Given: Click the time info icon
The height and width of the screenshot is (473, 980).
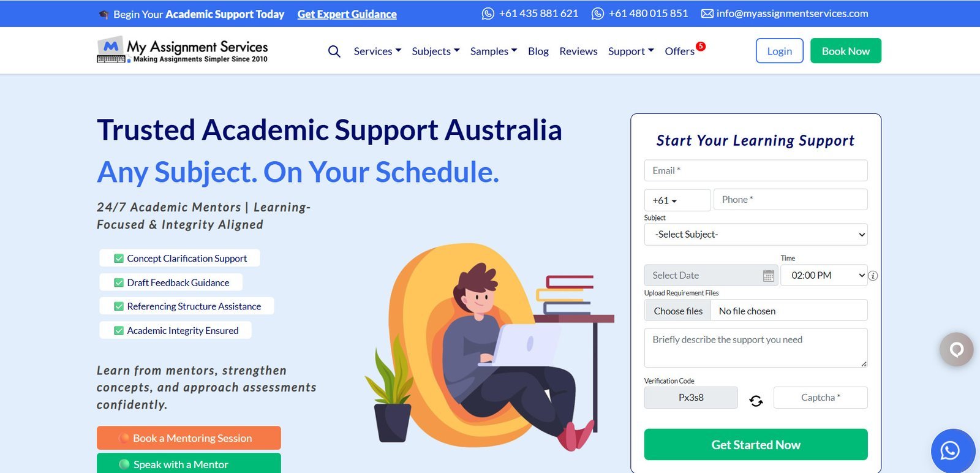Looking at the screenshot, I should point(873,276).
